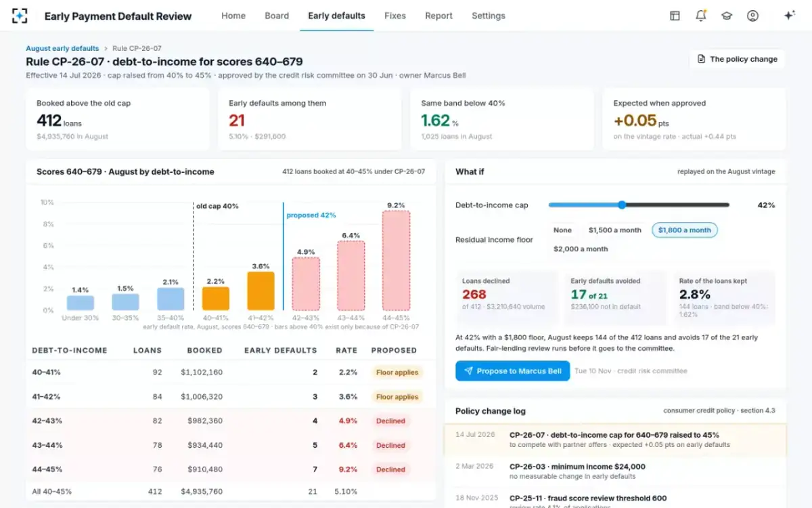Click Declined badge in 43–44% row
The height and width of the screenshot is (508, 812).
click(x=390, y=445)
